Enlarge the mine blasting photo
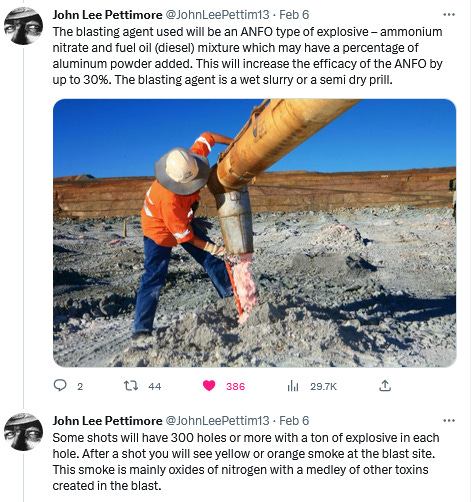 click(255, 233)
